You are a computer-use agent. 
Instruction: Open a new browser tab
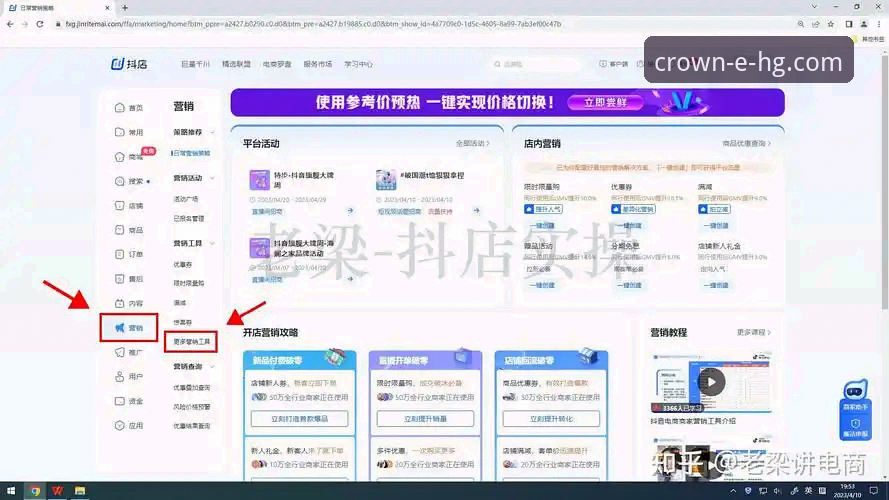coord(125,8)
